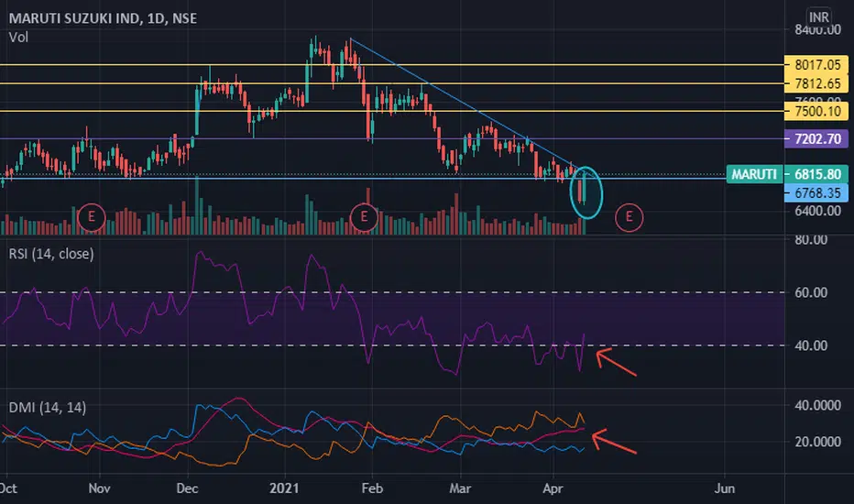Click the RSI 60.00 axis value
The image size is (854, 504).
coord(810,292)
